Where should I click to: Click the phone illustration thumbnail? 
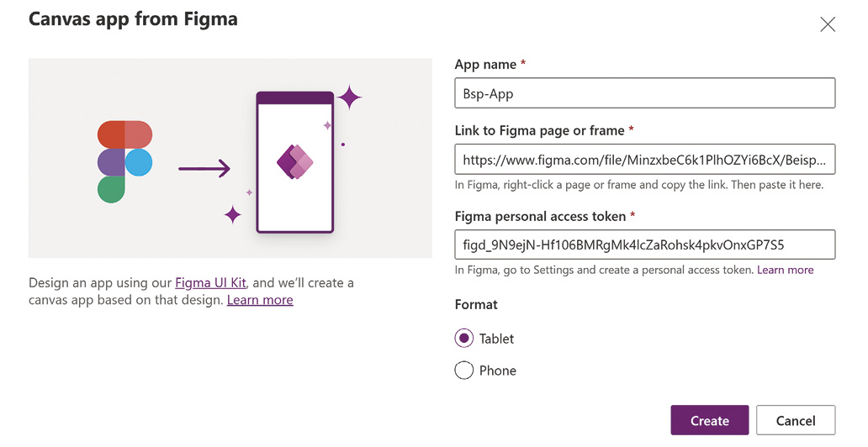(295, 162)
